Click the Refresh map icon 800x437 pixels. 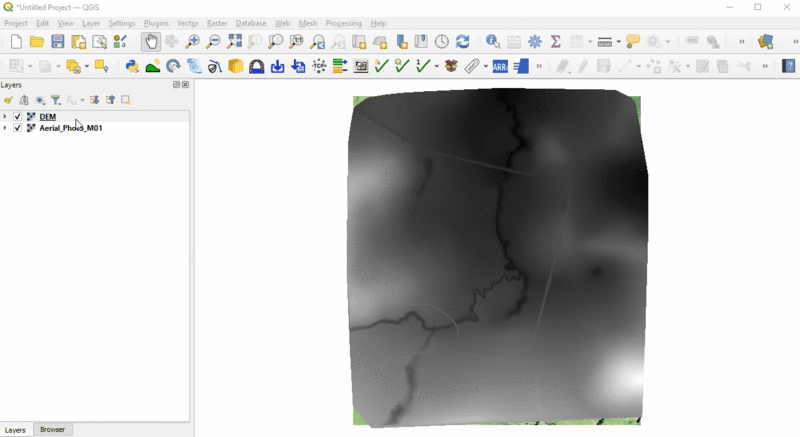click(463, 42)
